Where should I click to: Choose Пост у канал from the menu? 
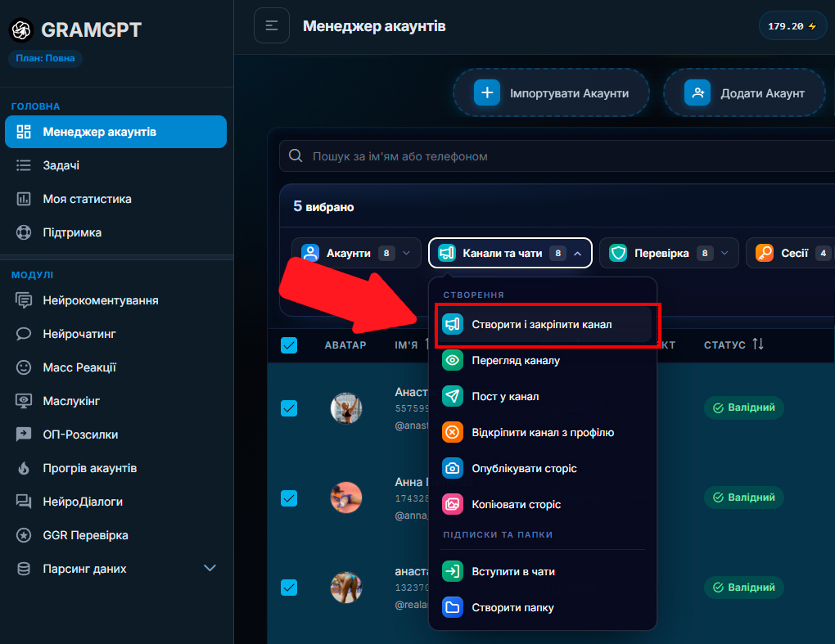pos(544,396)
